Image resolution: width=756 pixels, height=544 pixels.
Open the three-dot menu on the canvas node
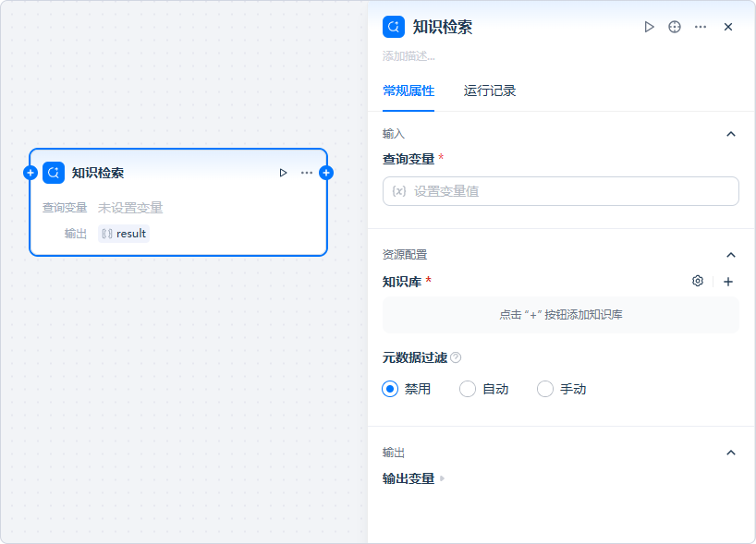307,173
